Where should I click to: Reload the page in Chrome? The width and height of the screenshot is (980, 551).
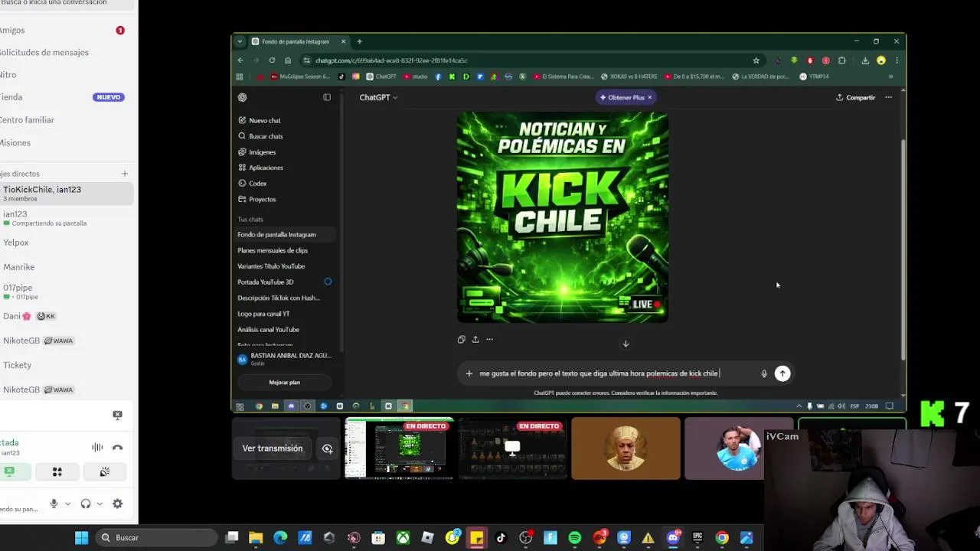[x=272, y=60]
